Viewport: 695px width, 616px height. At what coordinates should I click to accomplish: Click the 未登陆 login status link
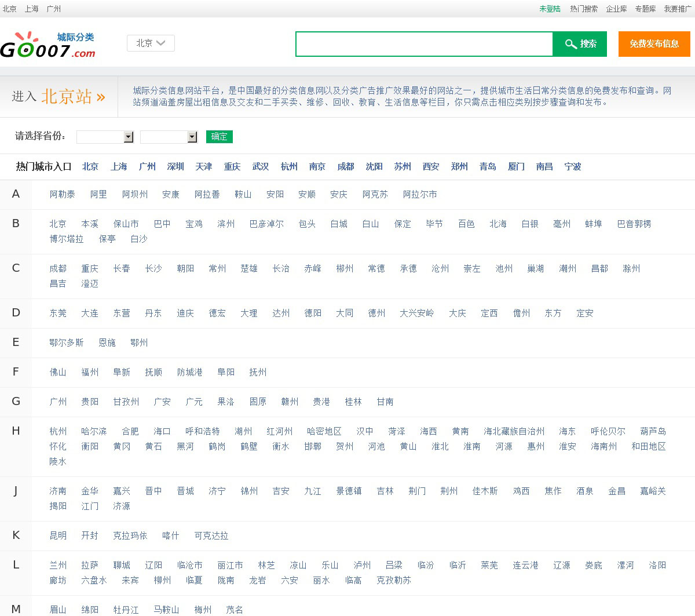(x=550, y=9)
